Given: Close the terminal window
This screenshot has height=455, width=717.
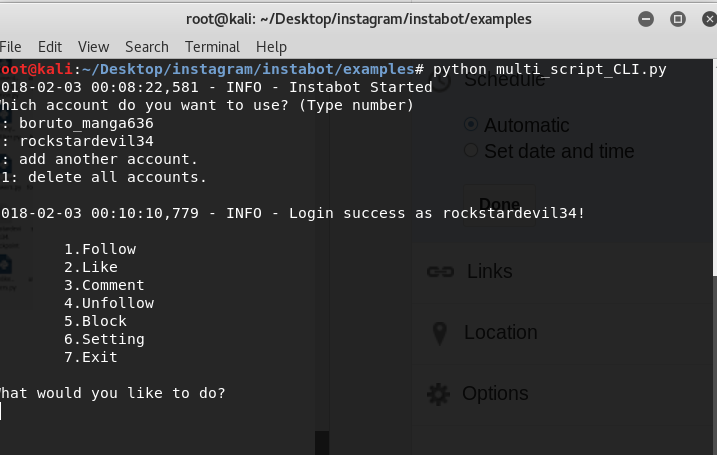Looking at the screenshot, I should click(709, 19).
